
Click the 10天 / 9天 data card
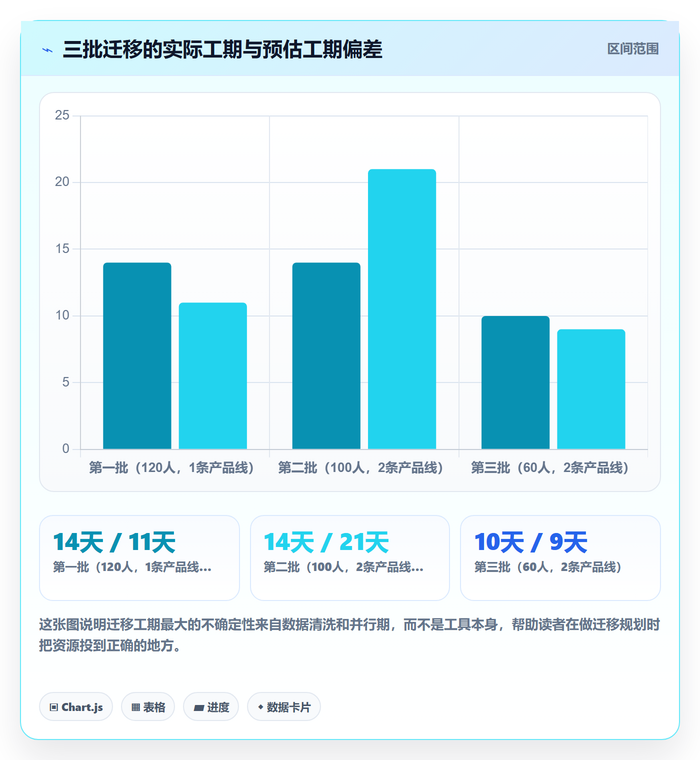tap(560, 558)
